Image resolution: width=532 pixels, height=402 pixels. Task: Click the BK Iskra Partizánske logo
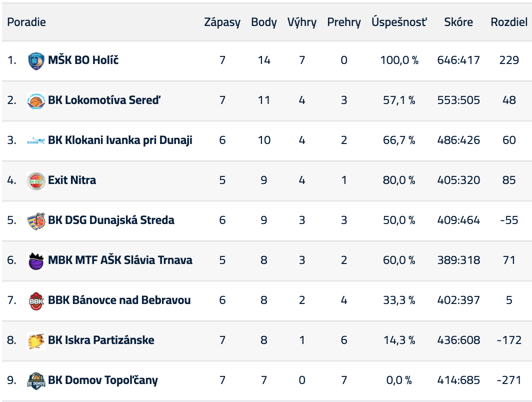[36, 340]
